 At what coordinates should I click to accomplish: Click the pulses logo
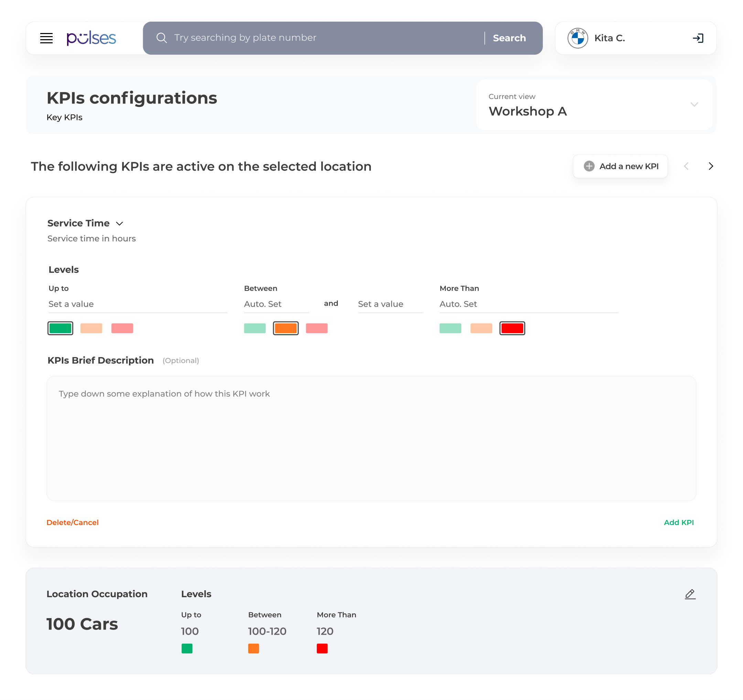[x=91, y=38]
